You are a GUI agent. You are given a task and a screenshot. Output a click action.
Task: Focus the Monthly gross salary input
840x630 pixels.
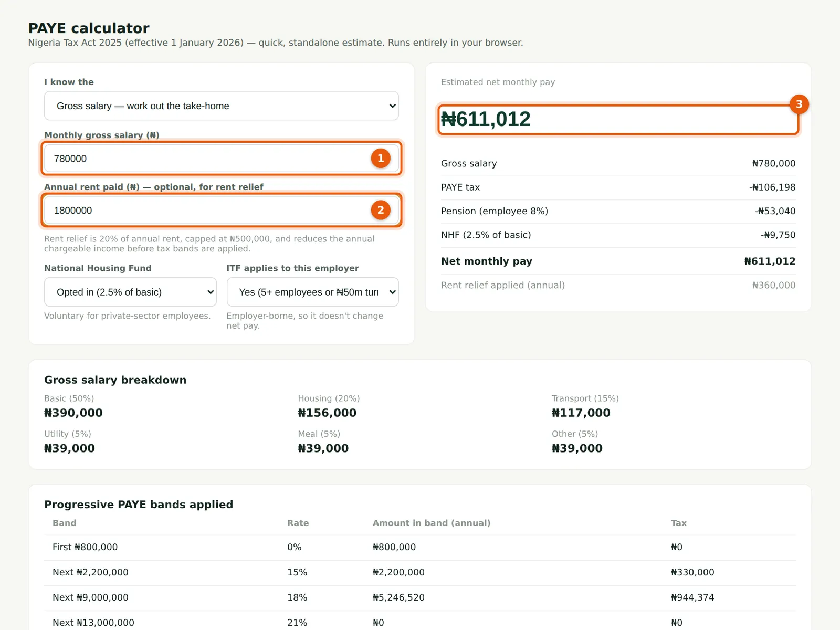(x=222, y=158)
